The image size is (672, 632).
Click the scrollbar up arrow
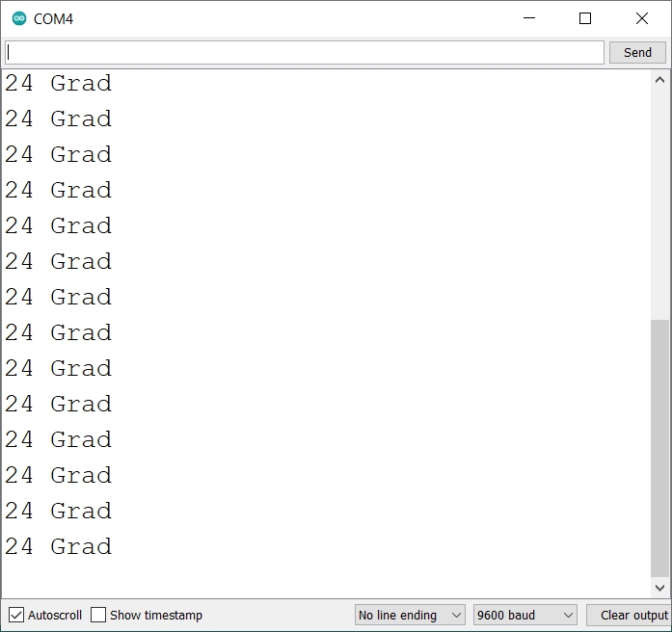click(x=659, y=80)
